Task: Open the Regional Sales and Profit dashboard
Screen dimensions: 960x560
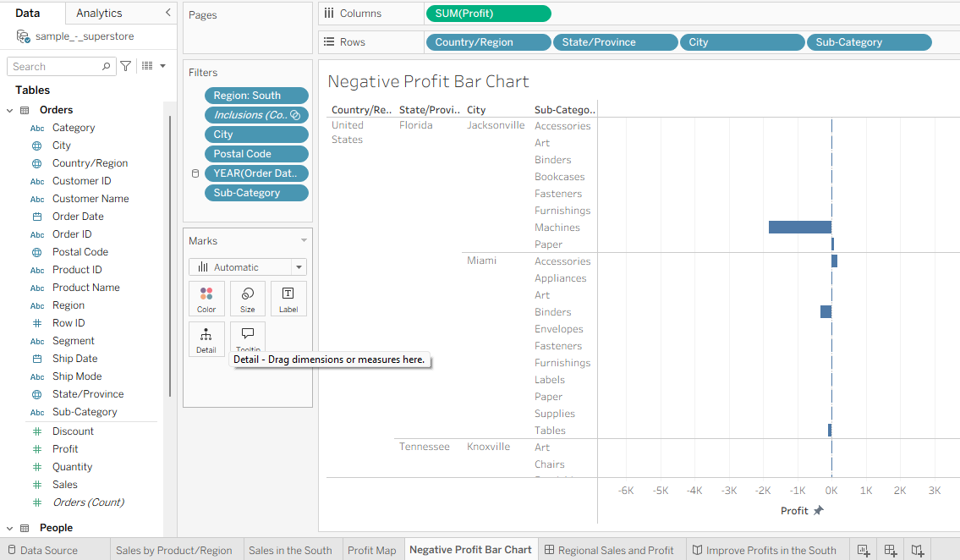Action: [x=609, y=550]
